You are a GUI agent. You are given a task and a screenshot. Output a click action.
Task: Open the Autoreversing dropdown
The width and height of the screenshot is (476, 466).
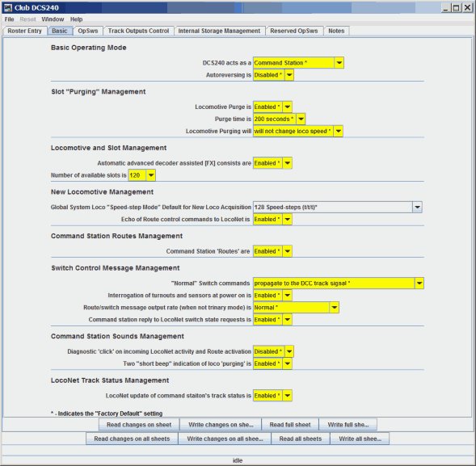(273, 75)
